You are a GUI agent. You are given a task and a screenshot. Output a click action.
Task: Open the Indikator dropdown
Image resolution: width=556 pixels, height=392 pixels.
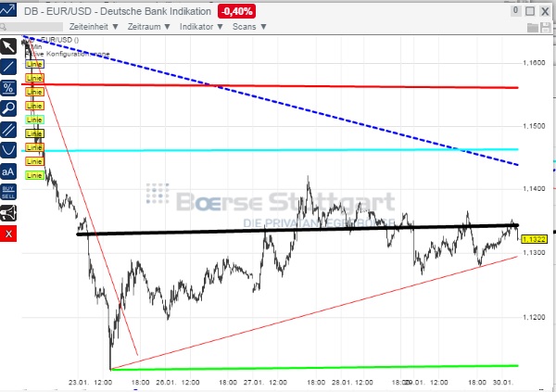[201, 27]
